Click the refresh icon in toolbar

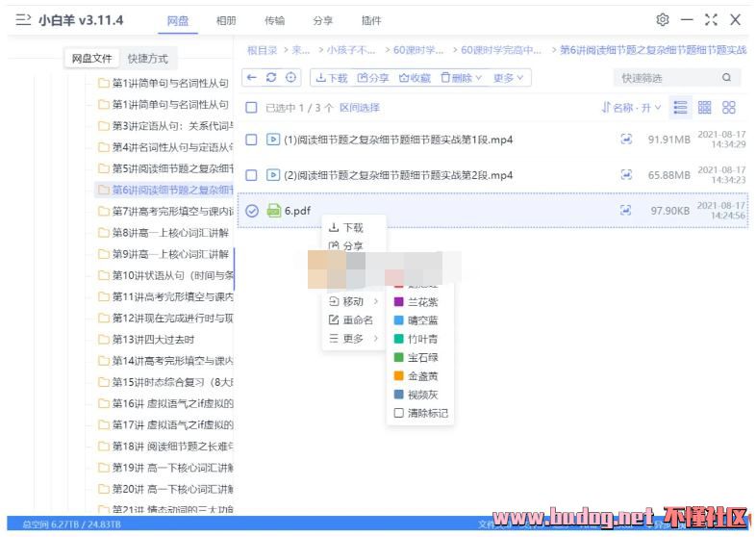(x=271, y=78)
